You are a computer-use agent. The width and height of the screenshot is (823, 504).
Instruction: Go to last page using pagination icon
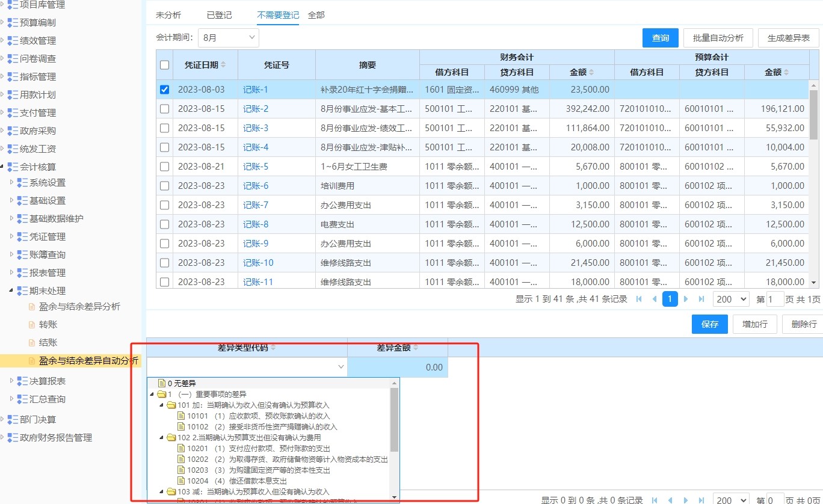point(701,299)
